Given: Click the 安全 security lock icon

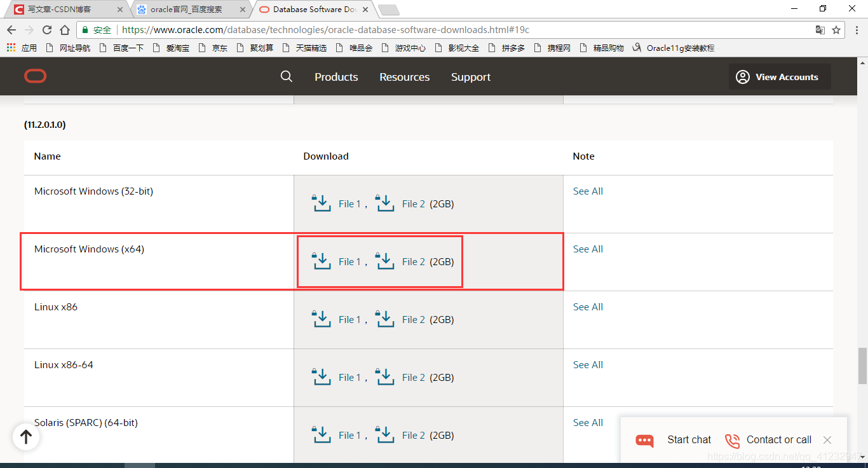Looking at the screenshot, I should 85,29.
